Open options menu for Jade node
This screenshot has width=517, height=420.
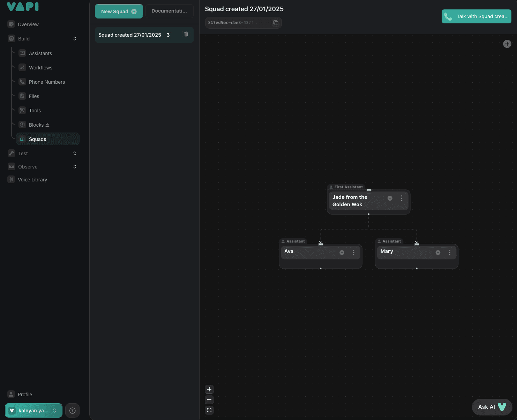(x=402, y=198)
